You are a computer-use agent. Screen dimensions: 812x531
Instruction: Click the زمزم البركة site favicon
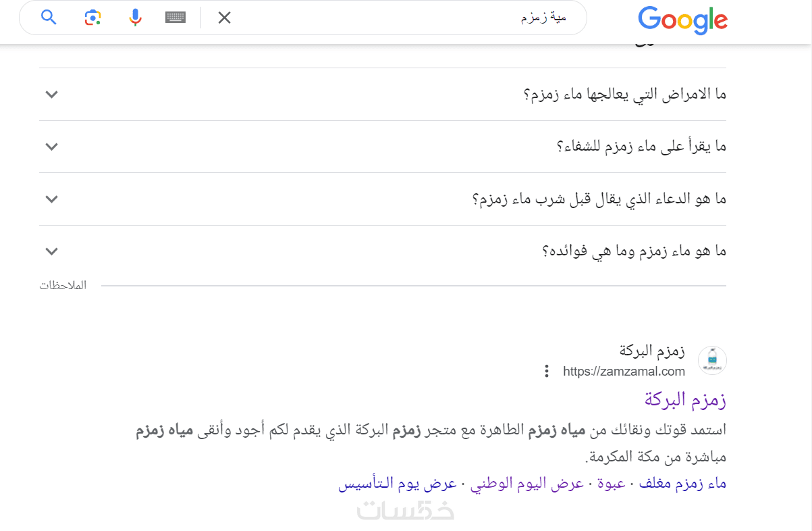click(x=711, y=360)
